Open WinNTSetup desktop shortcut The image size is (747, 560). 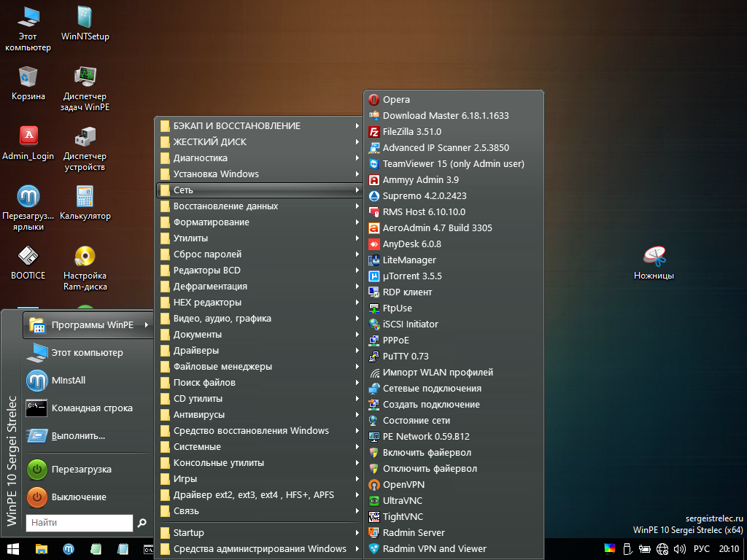click(85, 23)
